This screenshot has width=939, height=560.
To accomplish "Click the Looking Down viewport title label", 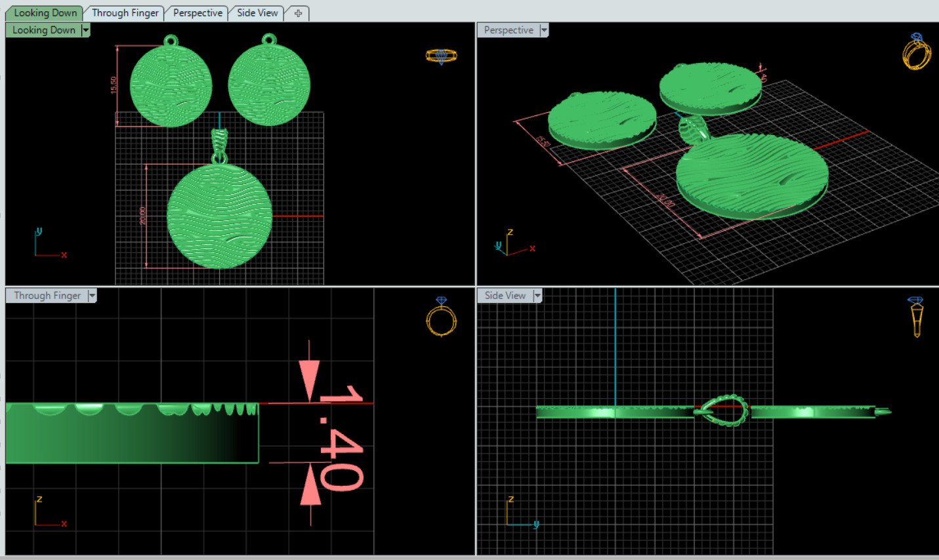I will tap(43, 30).
